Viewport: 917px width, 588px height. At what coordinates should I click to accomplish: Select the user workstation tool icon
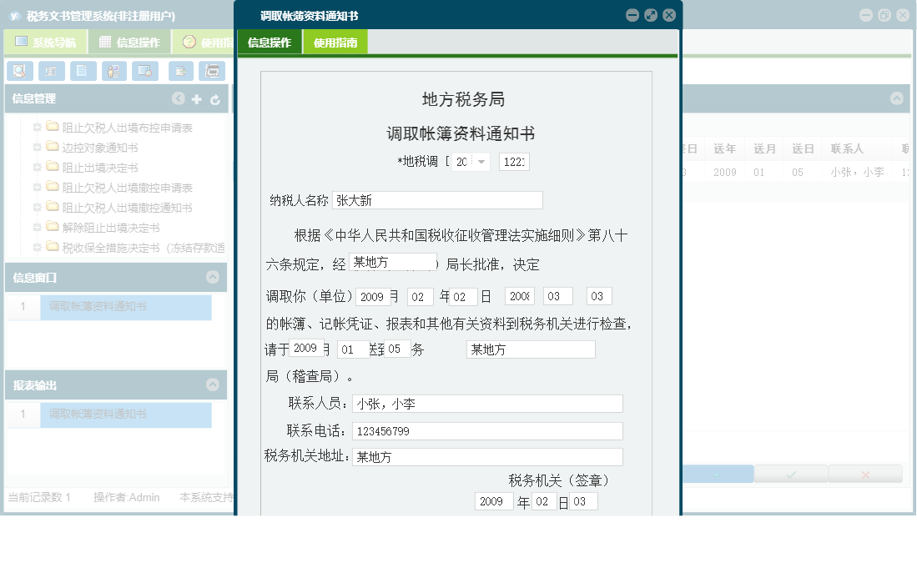[114, 71]
